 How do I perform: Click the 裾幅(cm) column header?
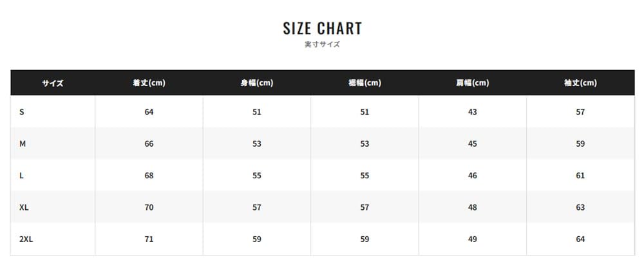(x=365, y=83)
